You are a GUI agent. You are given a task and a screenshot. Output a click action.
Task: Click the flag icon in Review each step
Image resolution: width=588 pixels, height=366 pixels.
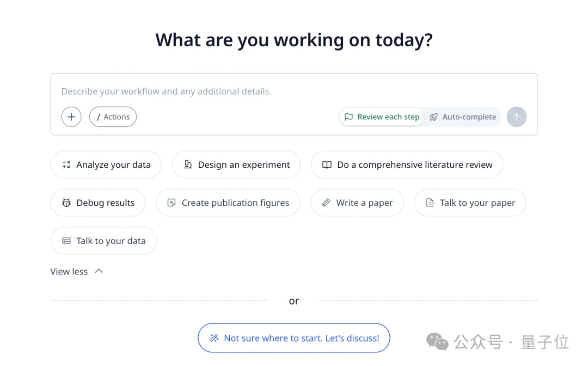coord(348,117)
